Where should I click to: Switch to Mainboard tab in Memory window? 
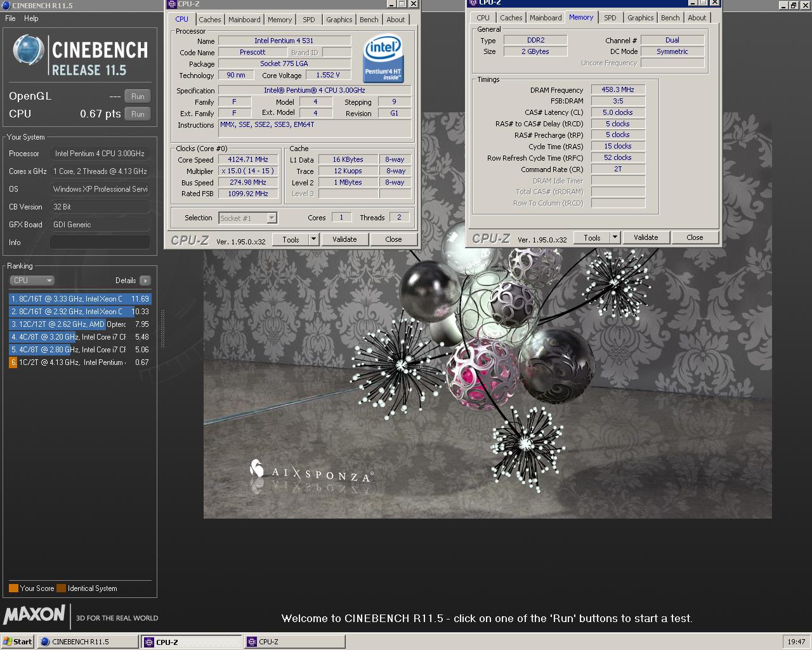(x=546, y=18)
